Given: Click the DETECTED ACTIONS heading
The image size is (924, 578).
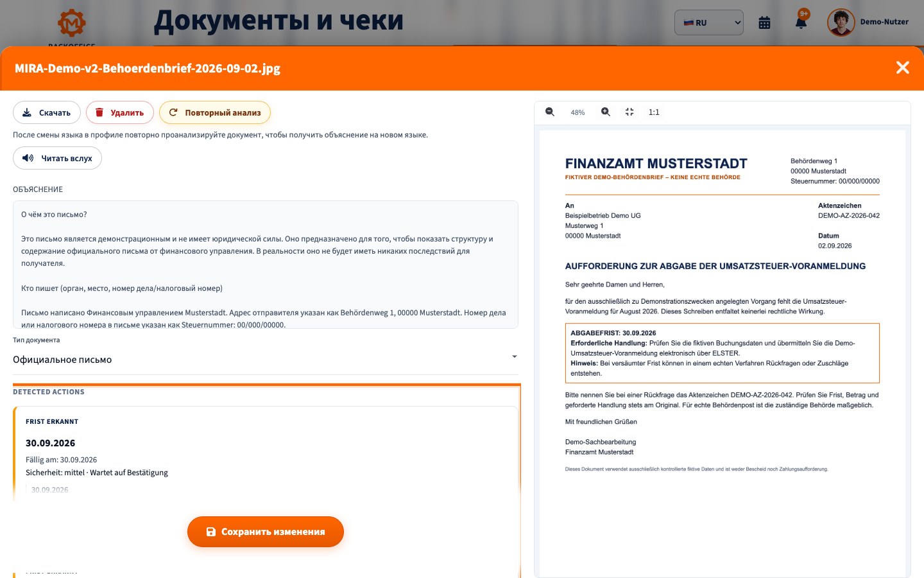Looking at the screenshot, I should coord(49,392).
